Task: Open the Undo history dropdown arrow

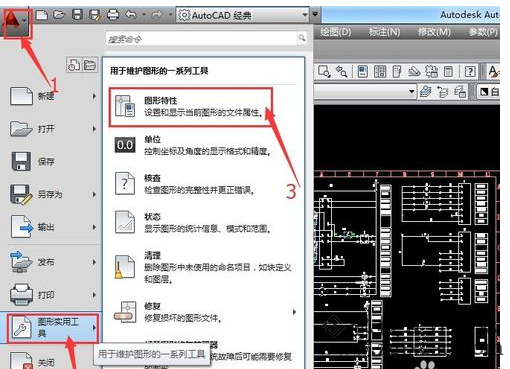Action: [144, 15]
